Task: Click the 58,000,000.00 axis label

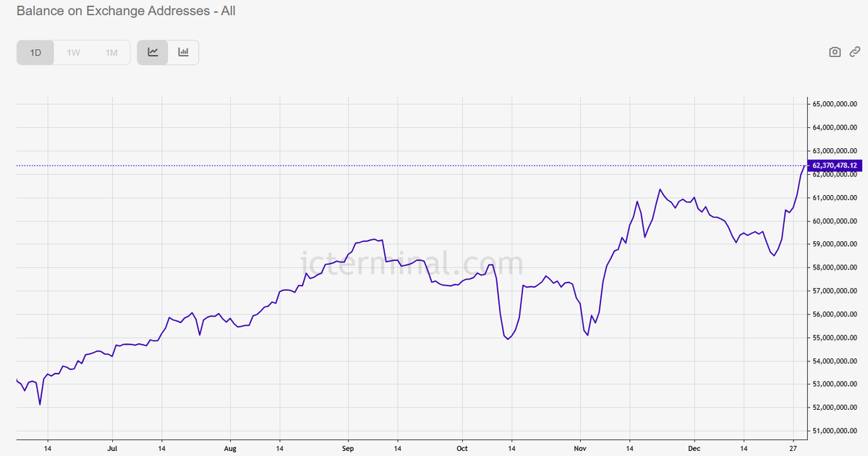Action: (835, 267)
